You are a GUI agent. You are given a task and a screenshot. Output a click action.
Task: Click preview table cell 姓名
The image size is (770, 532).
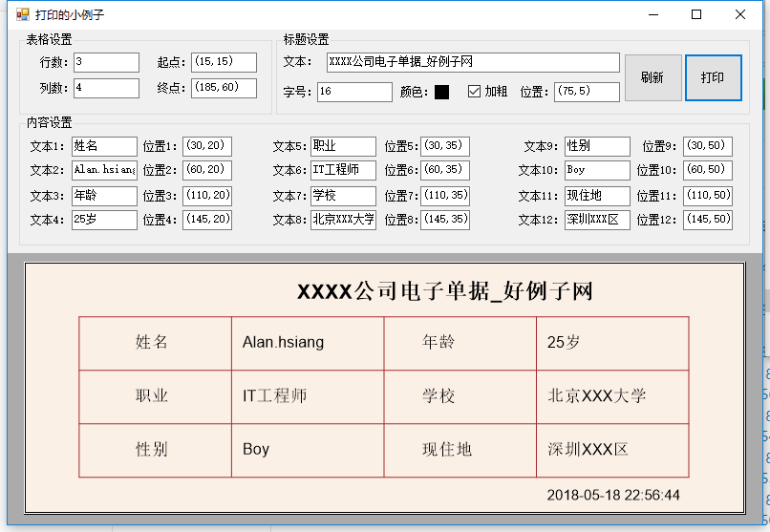(x=155, y=343)
